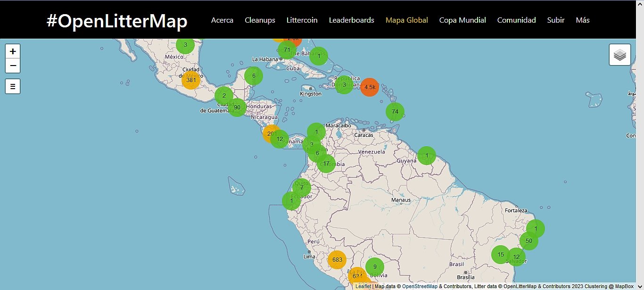Expand the 90 cluster near Honduras
This screenshot has height=290, width=644.
point(237,108)
